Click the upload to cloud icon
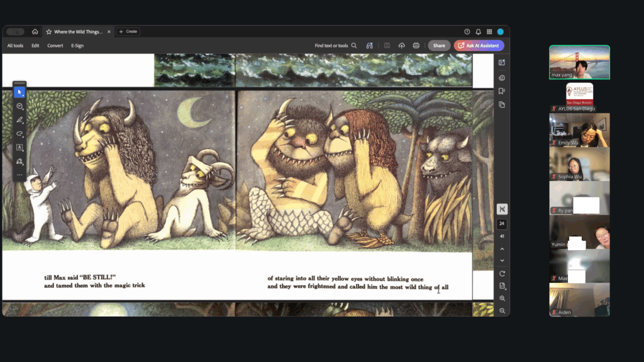644x362 pixels. [x=401, y=46]
